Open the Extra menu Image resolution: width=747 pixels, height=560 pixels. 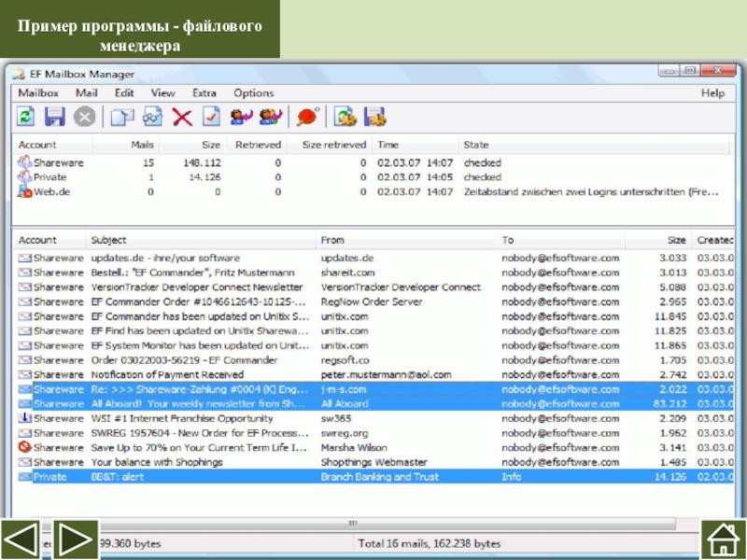click(204, 92)
